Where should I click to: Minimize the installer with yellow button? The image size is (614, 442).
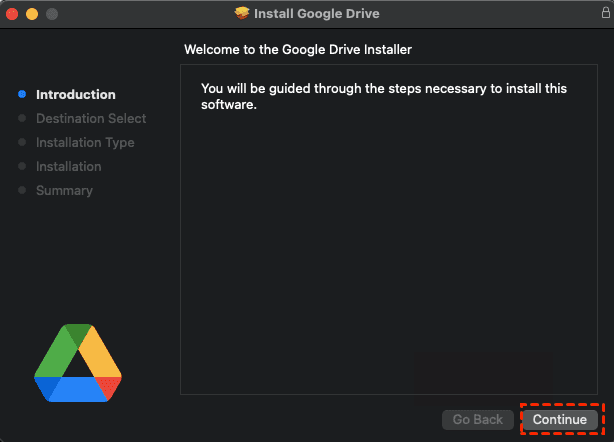[x=32, y=14]
